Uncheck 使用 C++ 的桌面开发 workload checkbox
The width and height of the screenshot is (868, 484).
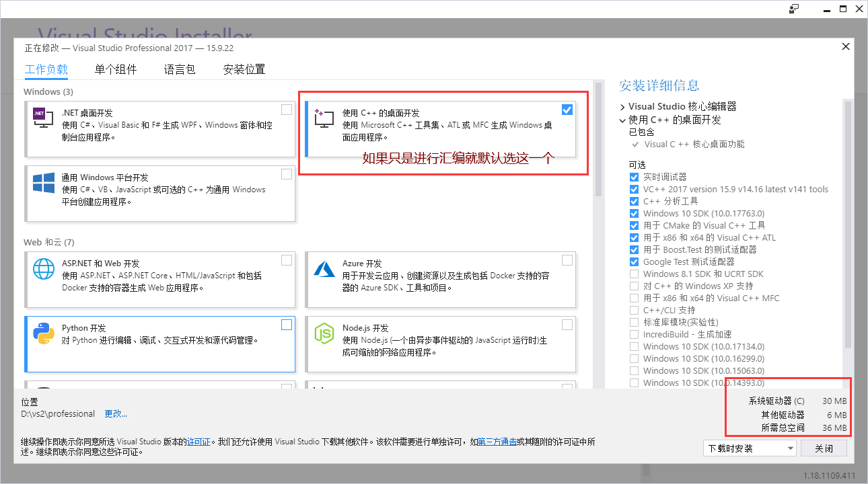(x=567, y=110)
